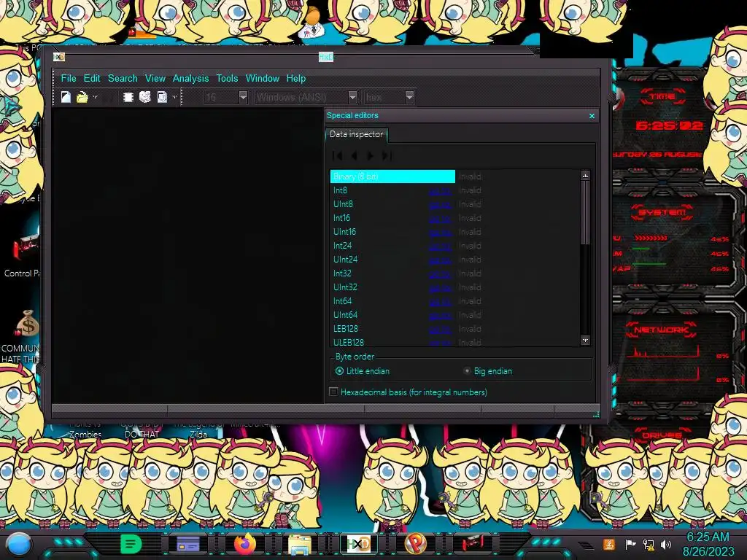Click the Data inspector scroll up arrow
747x560 pixels.
[x=585, y=175]
